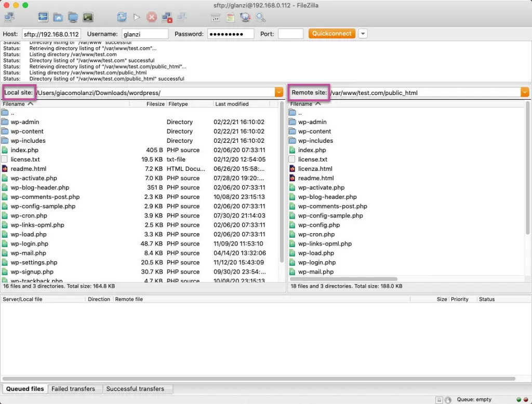Cancel the current operation red X icon
This screenshot has width=532, height=404.
152,17
